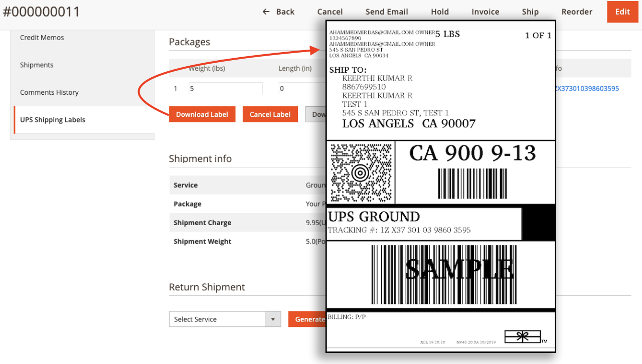642x364 pixels.
Task: Click the Select Service dropdown arrow
Action: (x=273, y=319)
